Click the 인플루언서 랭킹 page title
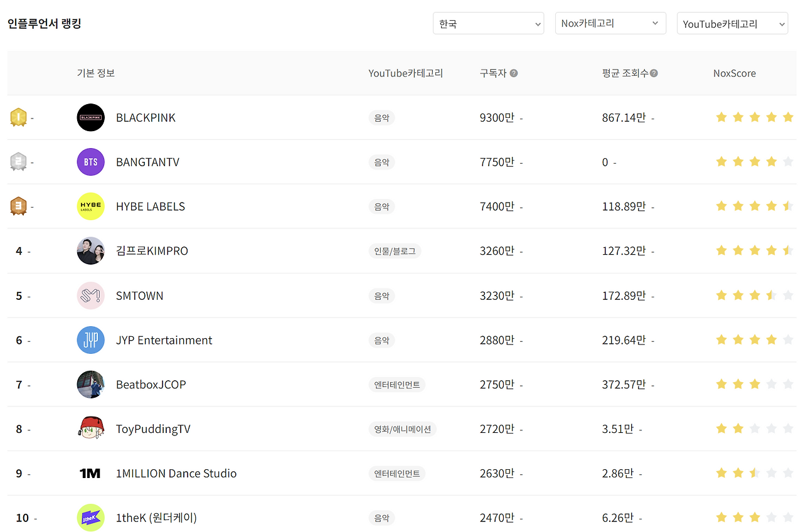Viewport: 803px width, 532px height. pos(45,24)
